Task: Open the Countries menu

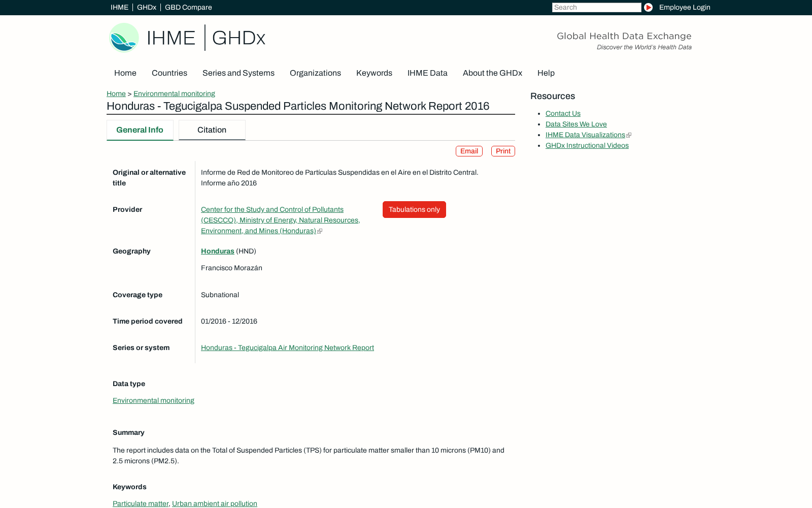Action: (x=170, y=73)
